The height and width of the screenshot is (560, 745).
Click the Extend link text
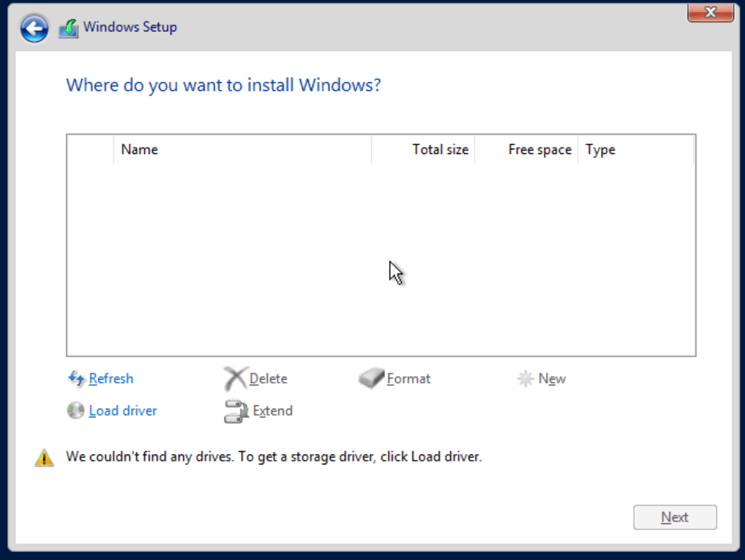272,411
